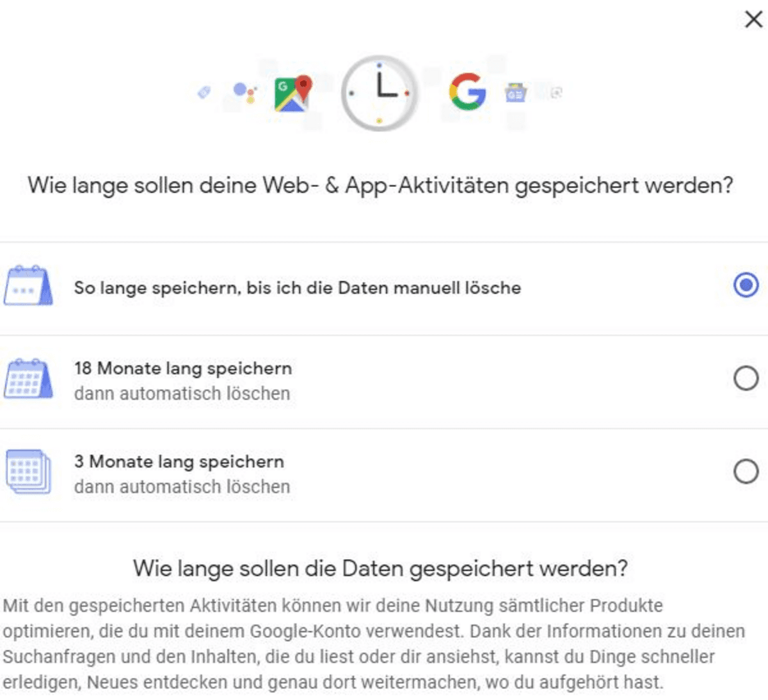The image size is (768, 700).
Task: Click the calendar icon beside manual deletion option
Action: pyautogui.click(x=28, y=285)
